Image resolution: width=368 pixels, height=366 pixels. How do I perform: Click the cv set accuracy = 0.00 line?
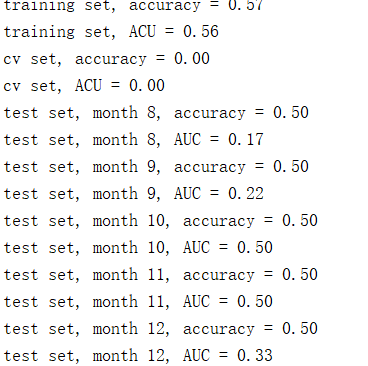[106, 59]
